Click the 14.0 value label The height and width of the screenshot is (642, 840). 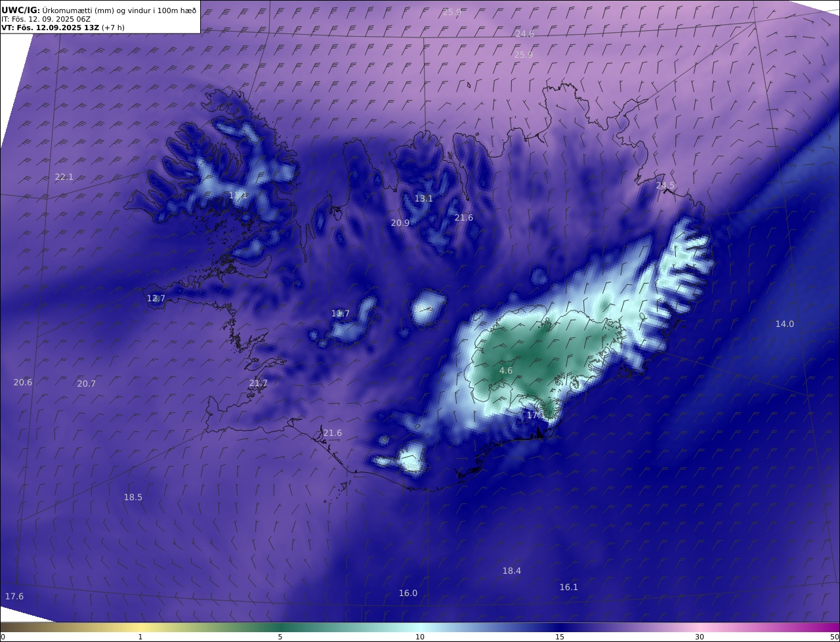785,324
